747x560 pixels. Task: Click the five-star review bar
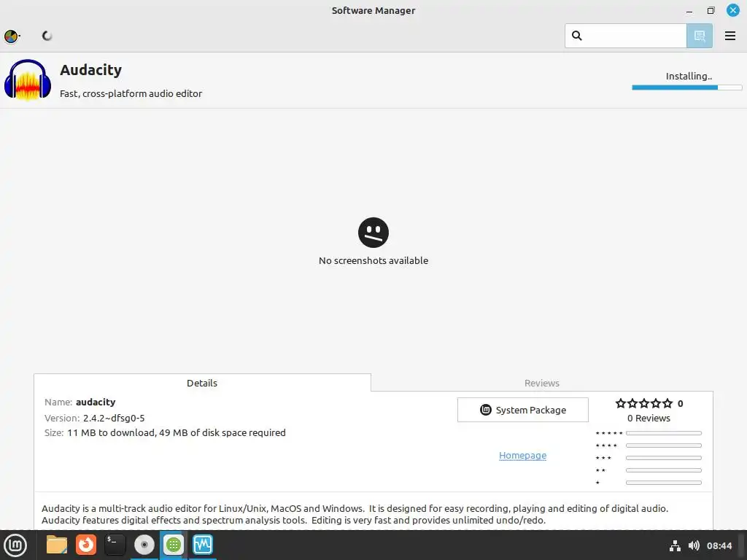[x=664, y=433]
